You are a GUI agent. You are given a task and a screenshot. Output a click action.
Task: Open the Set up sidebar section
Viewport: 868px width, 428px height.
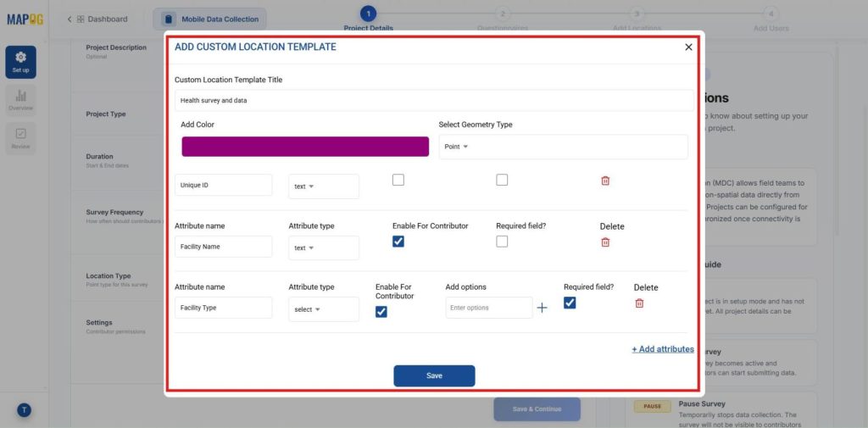coord(20,62)
